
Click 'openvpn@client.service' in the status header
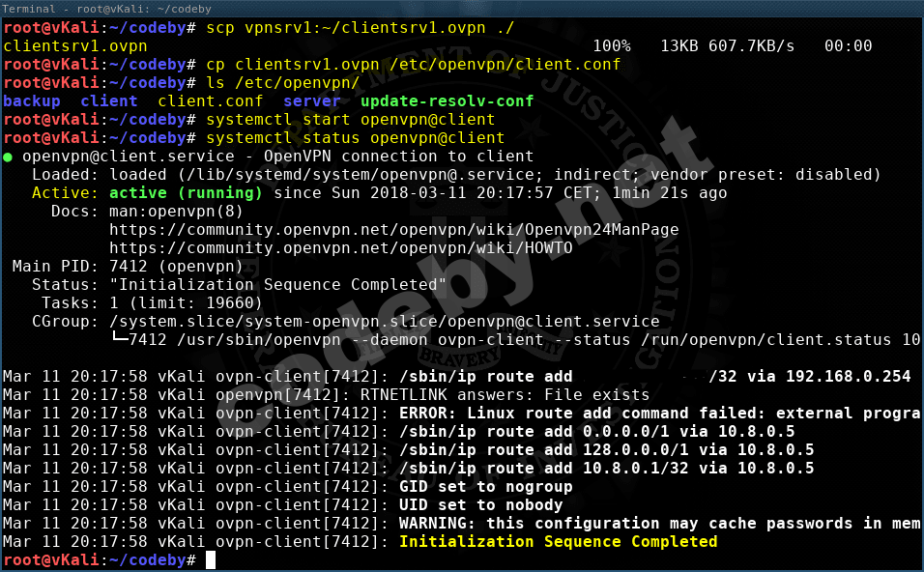(129, 157)
